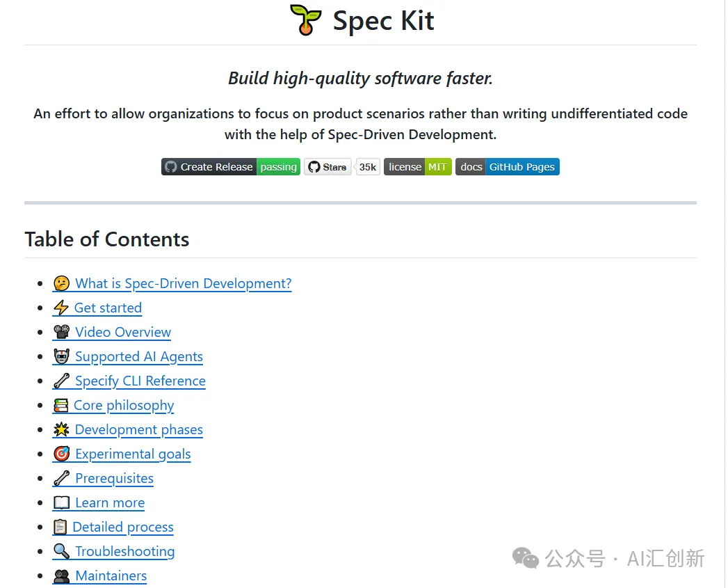Screen dimensions: 728x588
Task: Open the docs GitHub Pages badge
Action: point(507,167)
